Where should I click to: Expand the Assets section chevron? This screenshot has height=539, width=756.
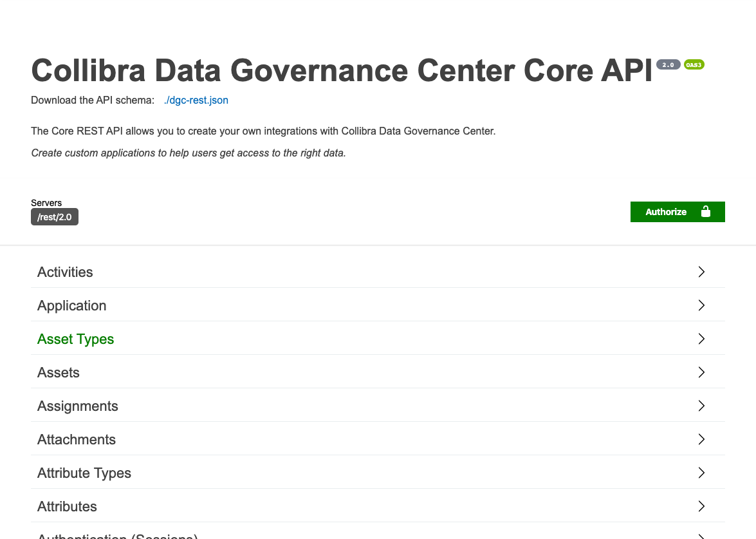pyautogui.click(x=701, y=372)
